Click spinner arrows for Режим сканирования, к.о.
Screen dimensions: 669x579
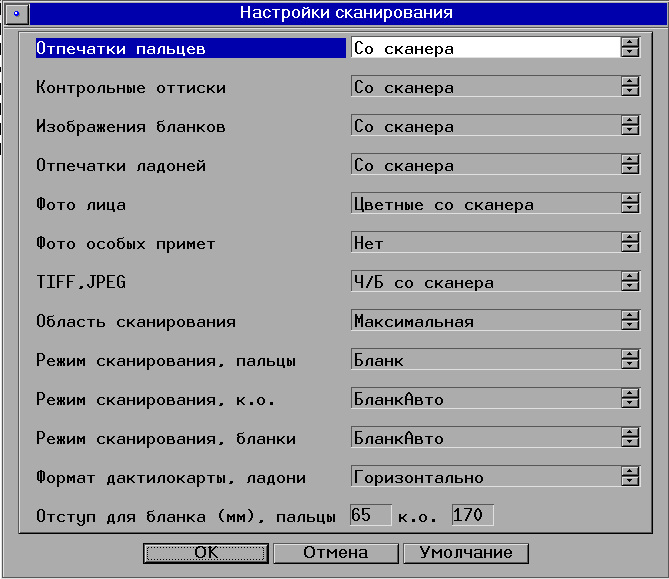[630, 398]
